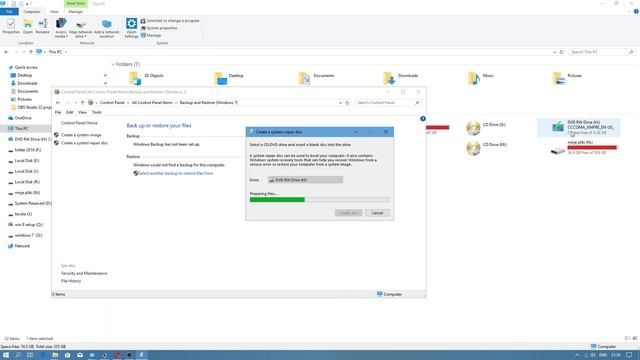The image size is (640, 360).
Task: Open File History link
Action: (x=71, y=281)
